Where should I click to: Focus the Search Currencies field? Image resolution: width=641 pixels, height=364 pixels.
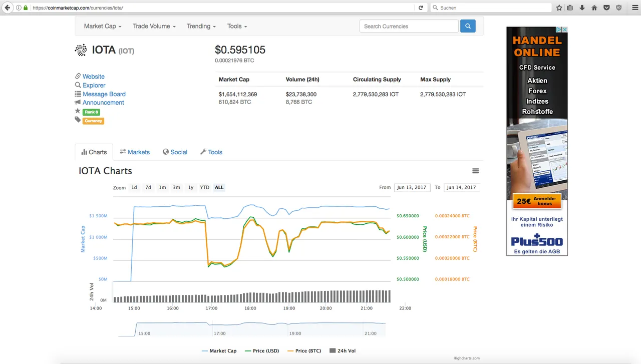pyautogui.click(x=409, y=26)
